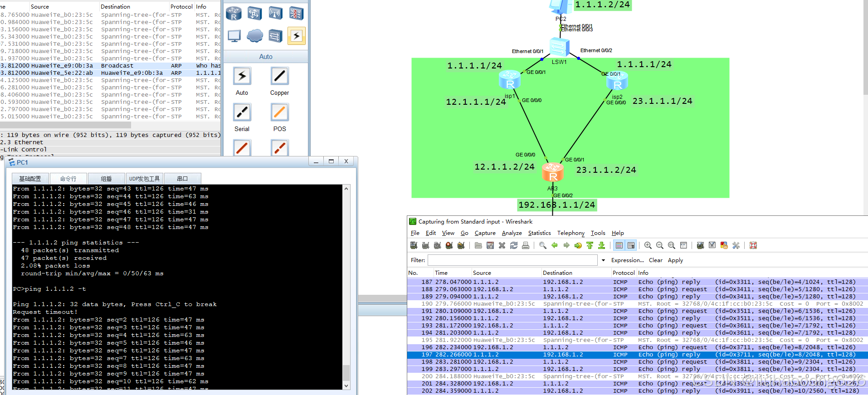This screenshot has height=395, width=868.
Task: Focus the Wireshark Filter input field
Action: [x=512, y=260]
